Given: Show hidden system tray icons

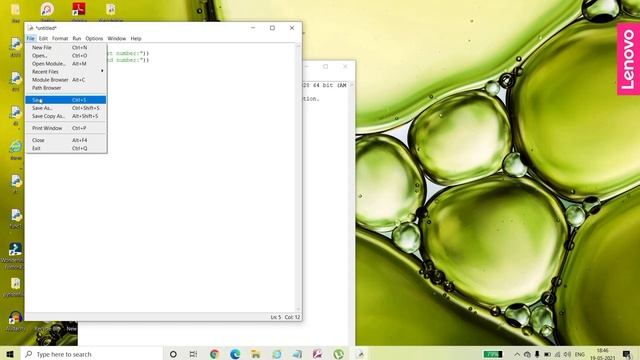Looking at the screenshot, I should tap(517, 354).
